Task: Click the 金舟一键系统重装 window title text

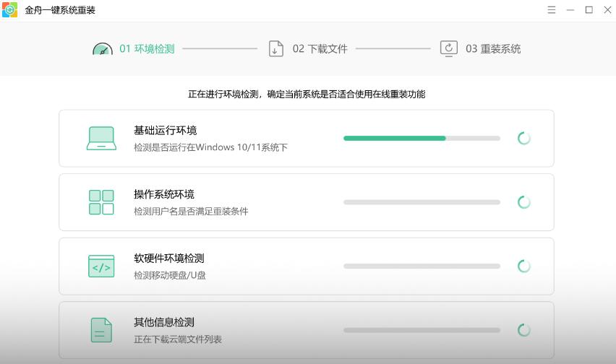Action: pos(60,10)
